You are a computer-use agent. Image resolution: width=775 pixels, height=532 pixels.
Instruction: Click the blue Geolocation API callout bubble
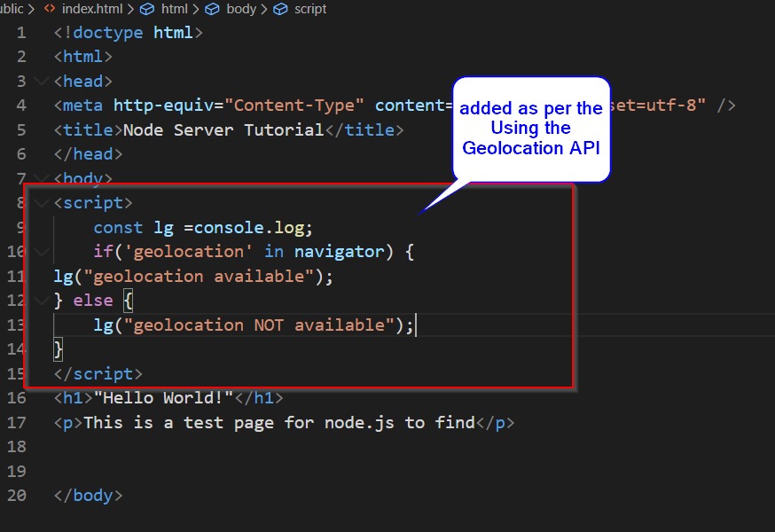tap(531, 129)
